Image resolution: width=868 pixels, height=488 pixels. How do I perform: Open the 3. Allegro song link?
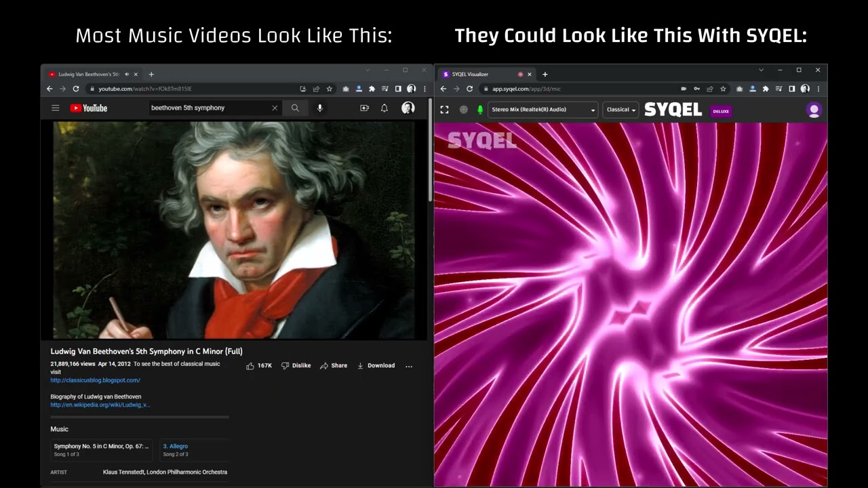[175, 446]
